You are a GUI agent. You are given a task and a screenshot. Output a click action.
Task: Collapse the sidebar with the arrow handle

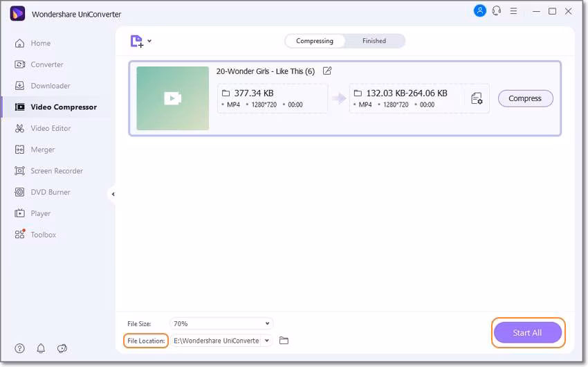coord(113,194)
